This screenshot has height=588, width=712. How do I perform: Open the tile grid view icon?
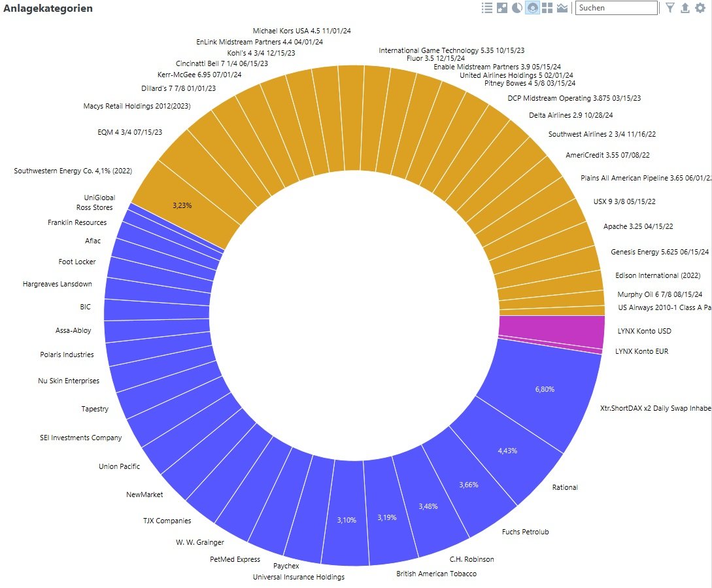(x=547, y=8)
